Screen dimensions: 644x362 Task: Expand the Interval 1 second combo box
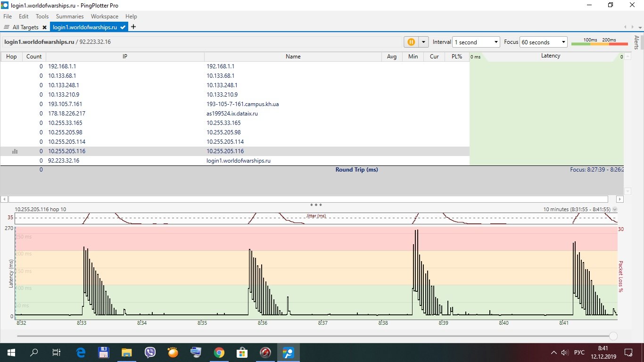[x=476, y=42]
